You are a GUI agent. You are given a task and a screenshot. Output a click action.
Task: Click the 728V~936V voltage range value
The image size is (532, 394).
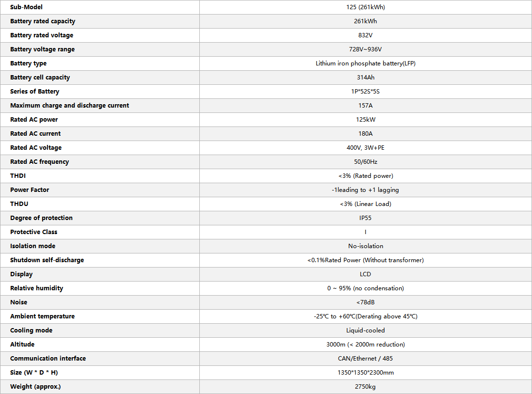pyautogui.click(x=365, y=49)
